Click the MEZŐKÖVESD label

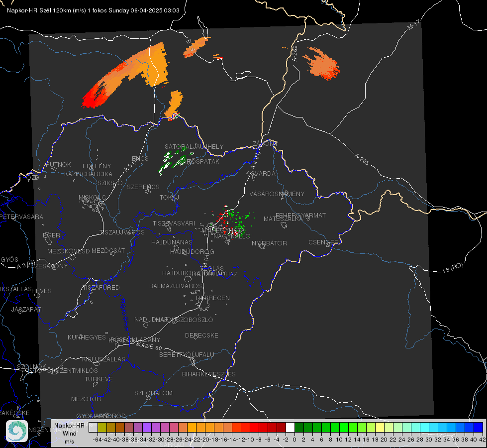tap(68, 251)
